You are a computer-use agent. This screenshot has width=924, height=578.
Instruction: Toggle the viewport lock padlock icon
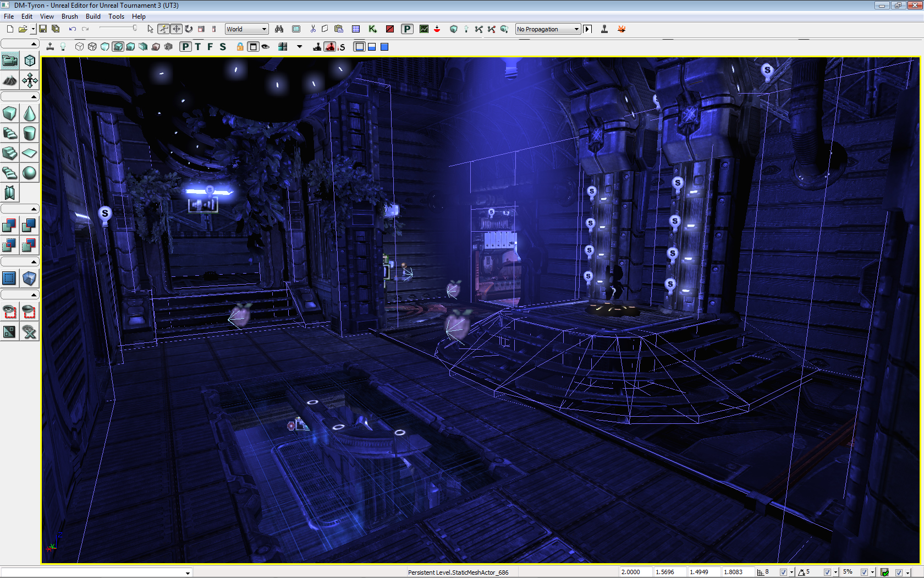pos(240,47)
